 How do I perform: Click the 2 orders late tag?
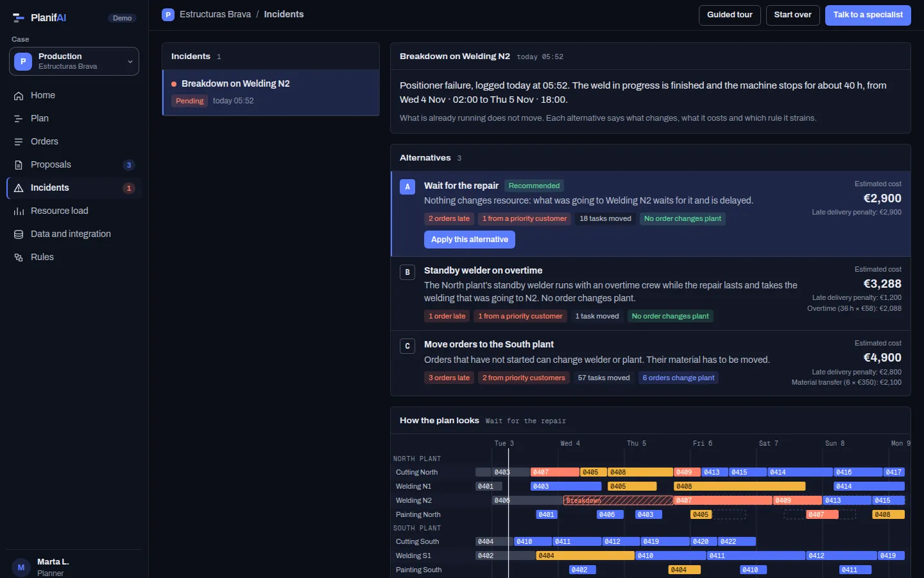(449, 219)
